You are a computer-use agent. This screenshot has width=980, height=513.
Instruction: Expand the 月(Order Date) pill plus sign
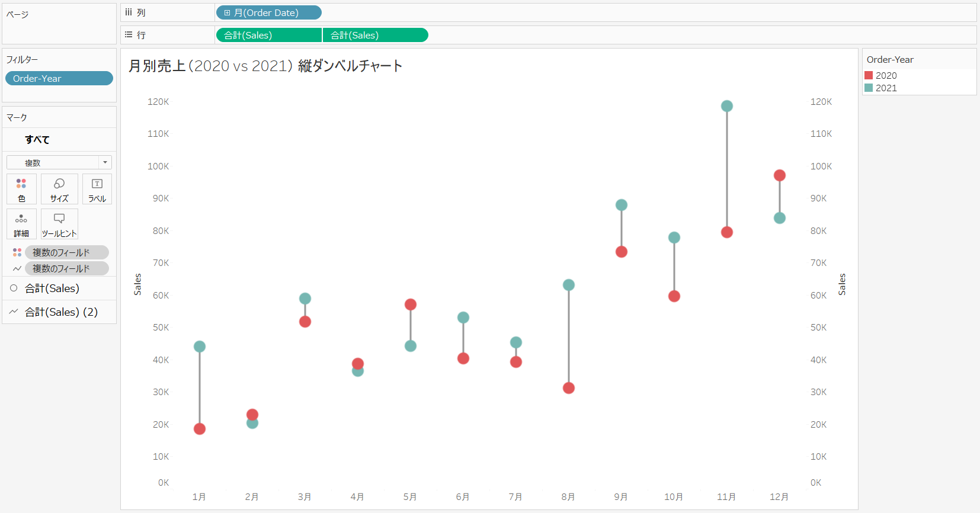click(x=227, y=12)
